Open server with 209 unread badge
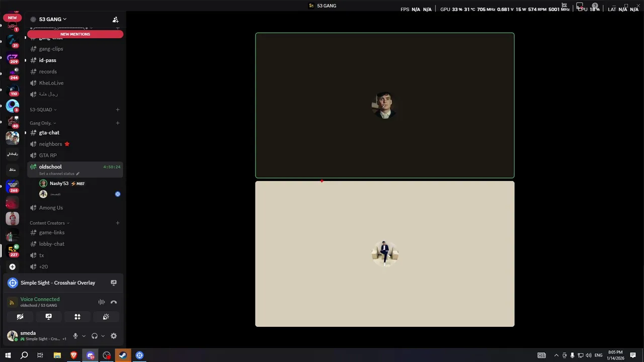 [x=13, y=58]
